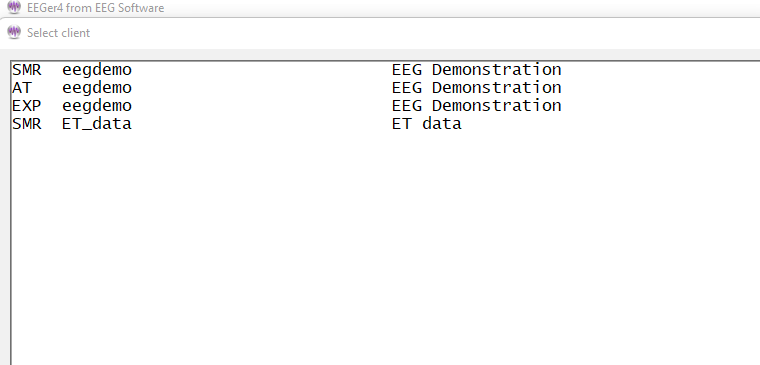Click the ET_data client ID

point(97,125)
